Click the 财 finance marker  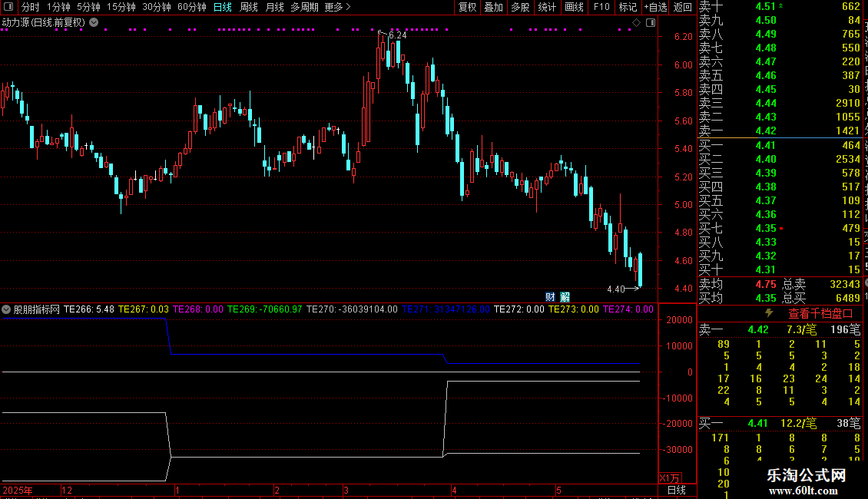coord(550,297)
